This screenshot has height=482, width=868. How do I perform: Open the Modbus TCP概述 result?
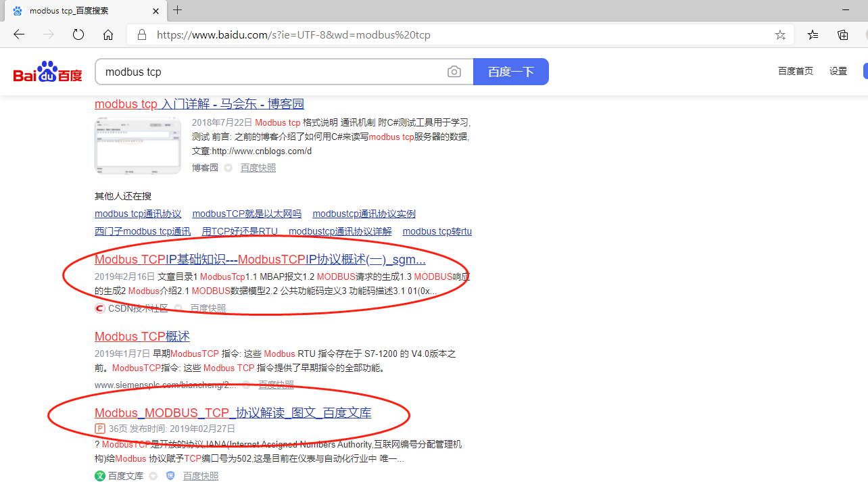tap(142, 337)
